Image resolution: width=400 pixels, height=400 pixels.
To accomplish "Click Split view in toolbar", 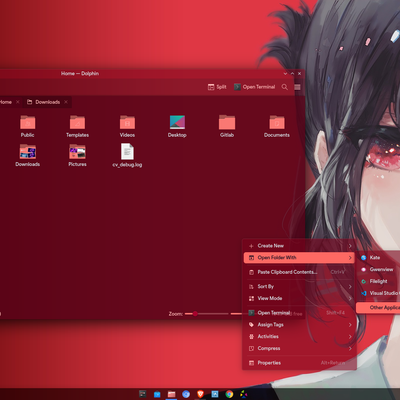I will click(217, 87).
